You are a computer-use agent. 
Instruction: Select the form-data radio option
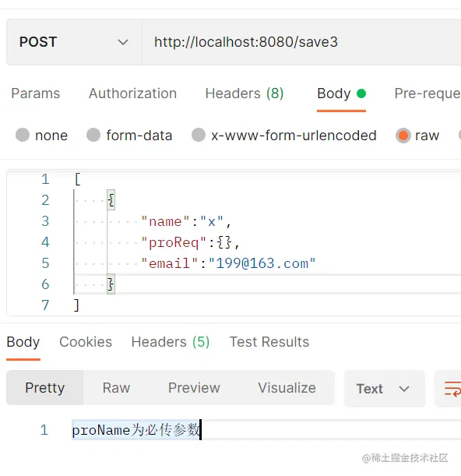pos(93,135)
